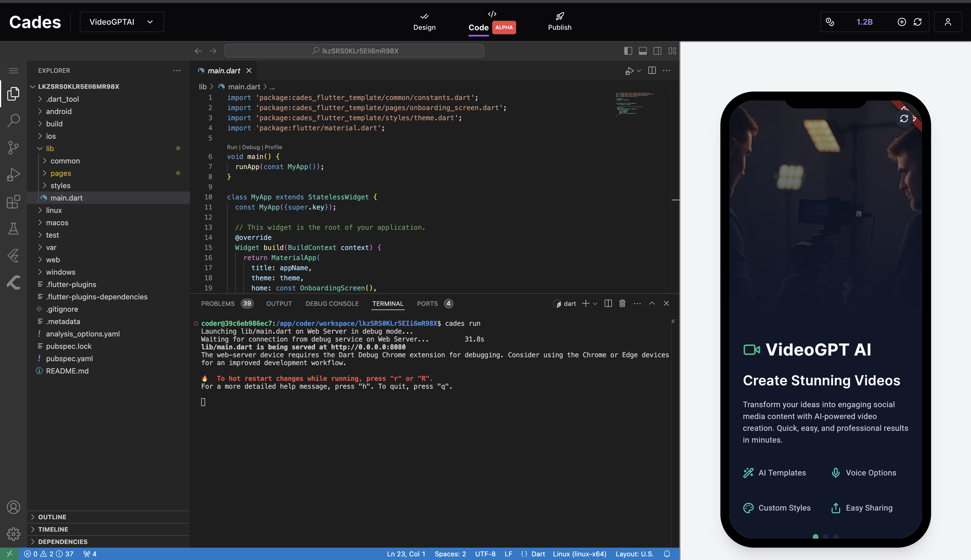Viewport: 971px width, 560px height.
Task: Expand the android folder
Action: pyautogui.click(x=108, y=111)
